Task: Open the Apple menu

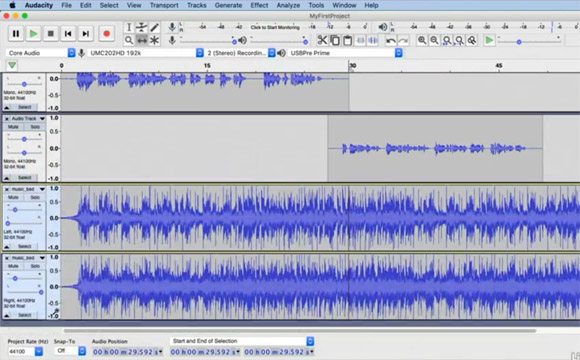Action: [12, 5]
